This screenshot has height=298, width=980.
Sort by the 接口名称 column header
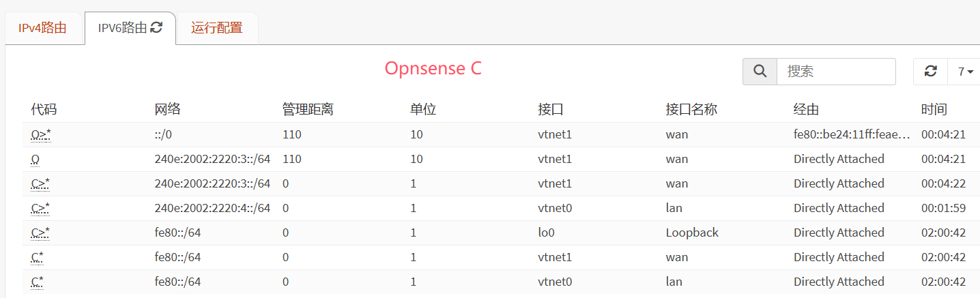click(691, 109)
